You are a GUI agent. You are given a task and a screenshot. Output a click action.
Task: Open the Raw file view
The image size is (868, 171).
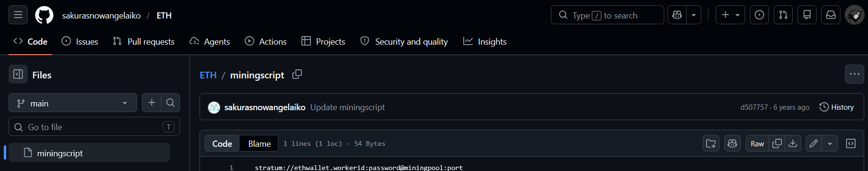point(757,143)
